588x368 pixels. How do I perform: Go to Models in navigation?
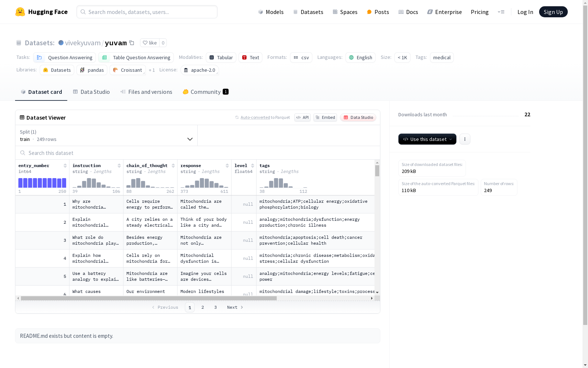(x=271, y=12)
